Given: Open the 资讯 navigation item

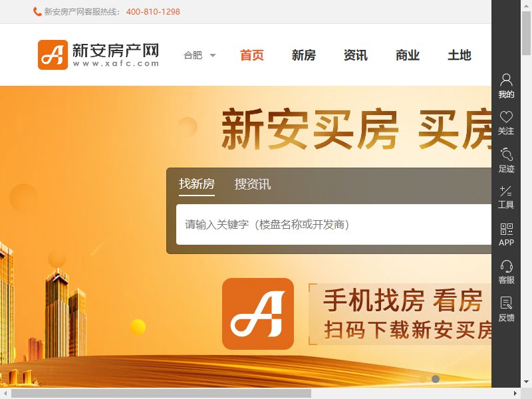Looking at the screenshot, I should [x=356, y=55].
